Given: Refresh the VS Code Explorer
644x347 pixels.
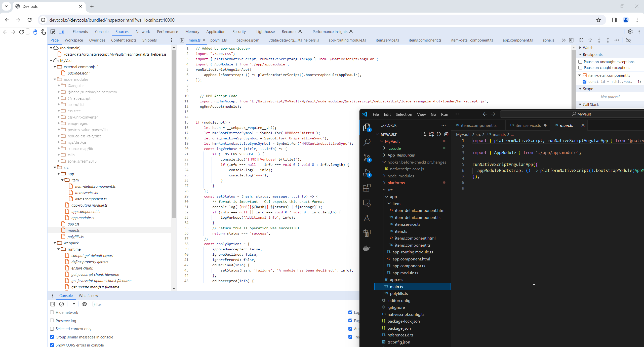Looking at the screenshot, I should coord(439,134).
